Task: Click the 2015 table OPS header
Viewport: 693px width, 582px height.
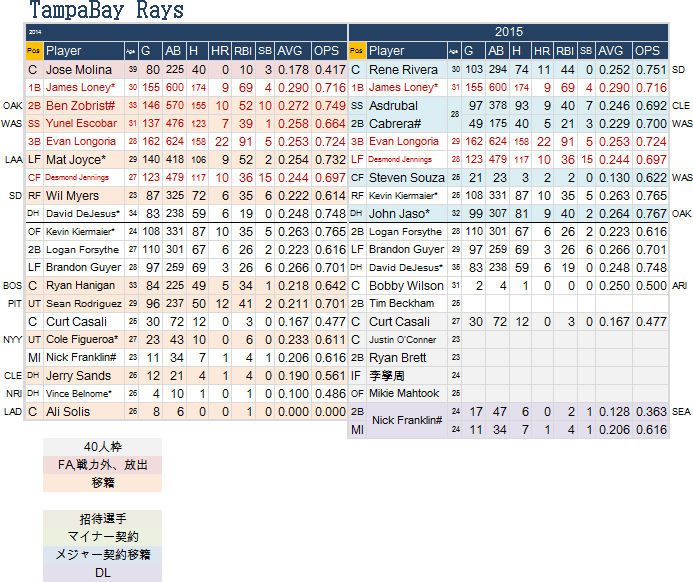Action: point(650,51)
